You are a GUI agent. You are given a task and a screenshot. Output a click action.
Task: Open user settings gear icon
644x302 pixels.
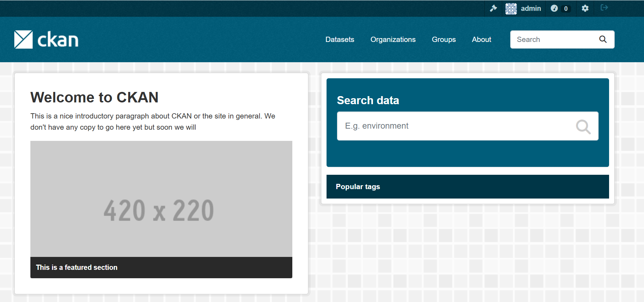[585, 8]
